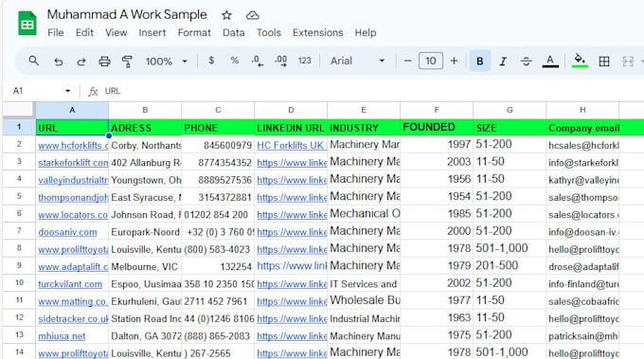The height and width of the screenshot is (359, 644).
Task: Open the starkeforklift.com link
Action: pos(73,163)
